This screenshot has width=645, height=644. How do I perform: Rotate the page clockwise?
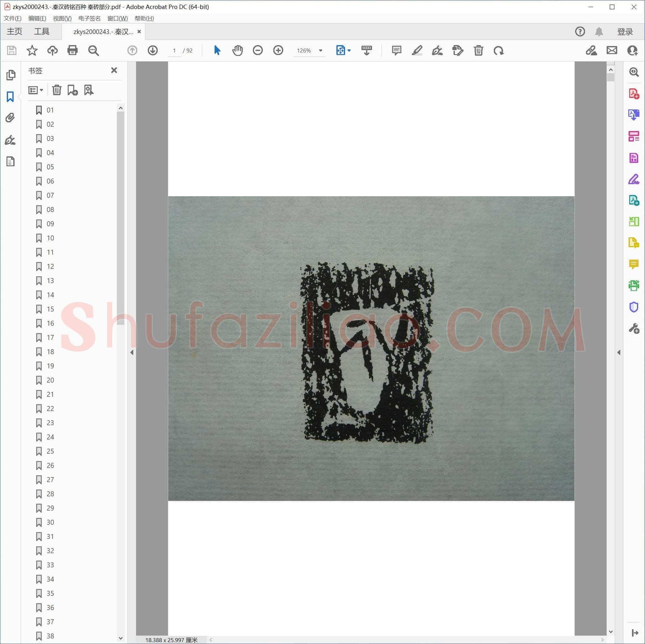click(x=499, y=50)
